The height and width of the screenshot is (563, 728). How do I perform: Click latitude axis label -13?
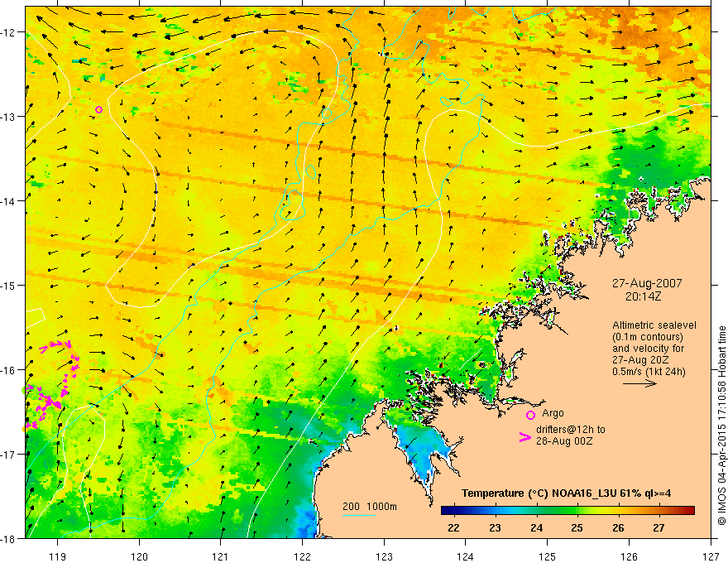tap(9, 117)
